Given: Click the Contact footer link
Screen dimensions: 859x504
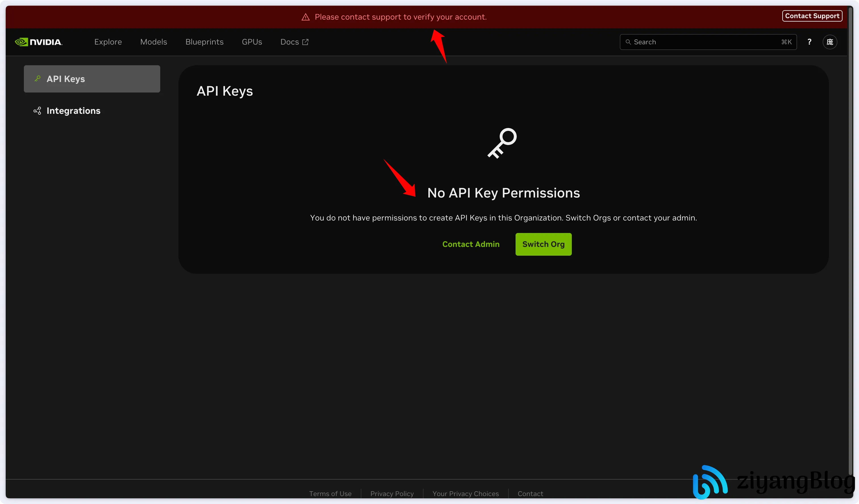Looking at the screenshot, I should click(x=530, y=493).
